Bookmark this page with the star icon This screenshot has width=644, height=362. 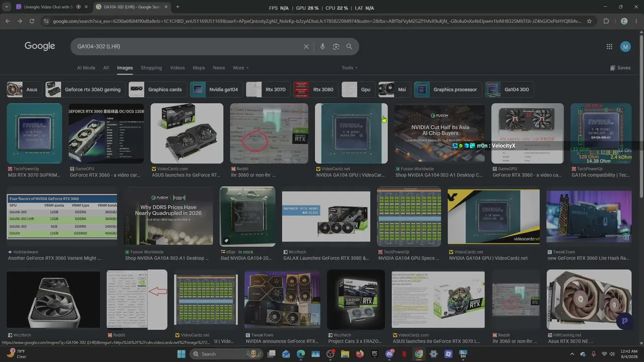pyautogui.click(x=589, y=21)
